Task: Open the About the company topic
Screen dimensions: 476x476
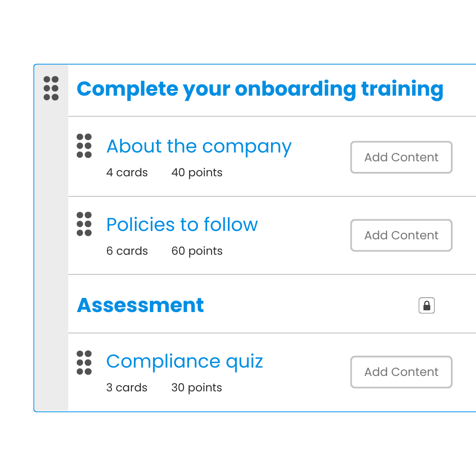Action: pos(199,147)
